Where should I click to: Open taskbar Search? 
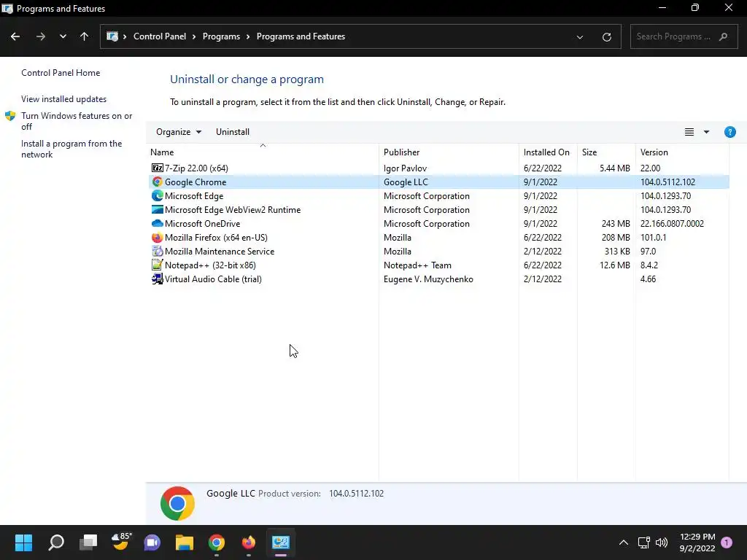(x=56, y=542)
